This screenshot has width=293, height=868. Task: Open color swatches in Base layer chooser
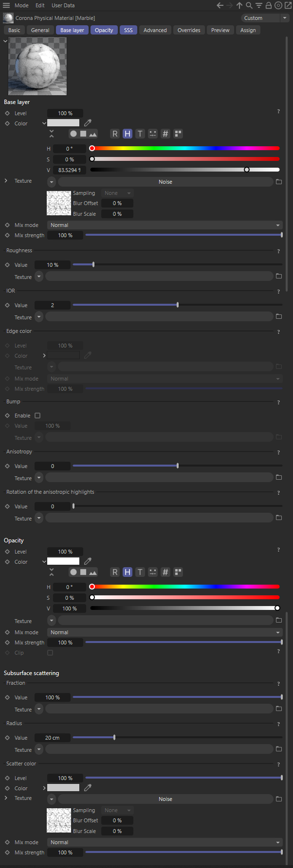(178, 134)
